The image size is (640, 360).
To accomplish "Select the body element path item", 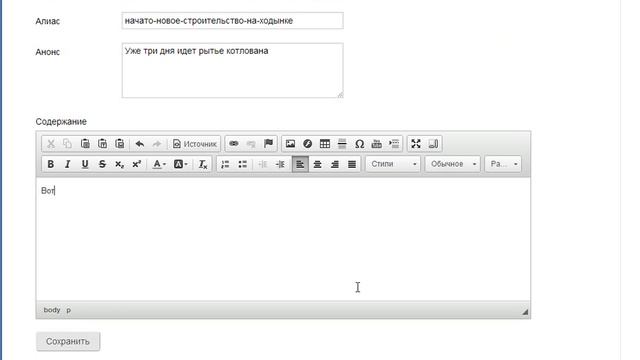I will [52, 310].
